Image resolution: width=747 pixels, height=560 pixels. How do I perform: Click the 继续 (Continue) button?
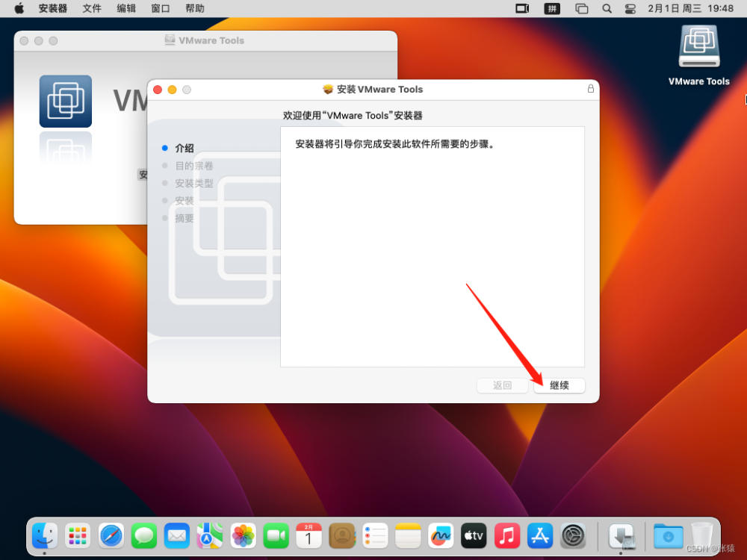pyautogui.click(x=559, y=385)
